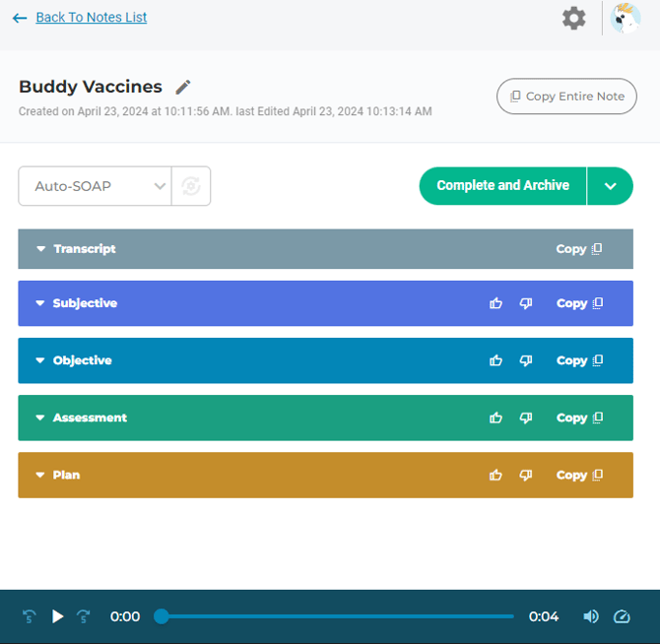This screenshot has width=660, height=644.
Task: Click the Complete and Archive button
Action: click(x=502, y=185)
